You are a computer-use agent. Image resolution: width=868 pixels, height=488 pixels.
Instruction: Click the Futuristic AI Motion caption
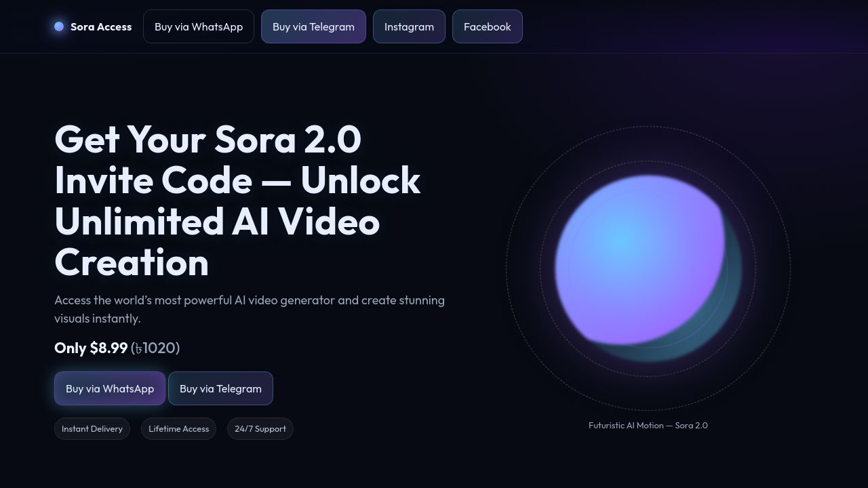click(648, 426)
